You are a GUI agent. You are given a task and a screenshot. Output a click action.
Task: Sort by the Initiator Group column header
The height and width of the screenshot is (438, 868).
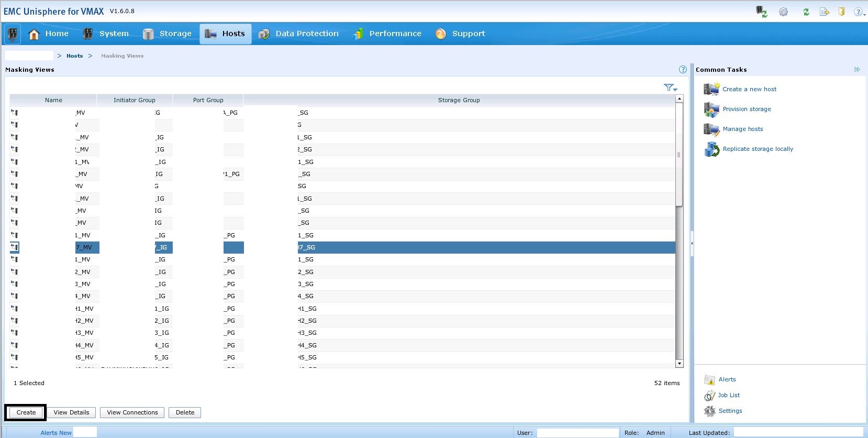(135, 100)
